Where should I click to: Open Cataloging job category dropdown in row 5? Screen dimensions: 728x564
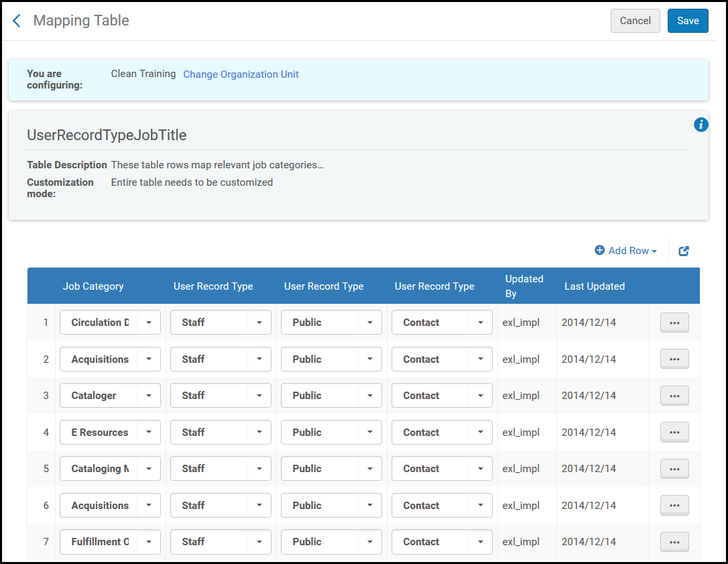(110, 469)
